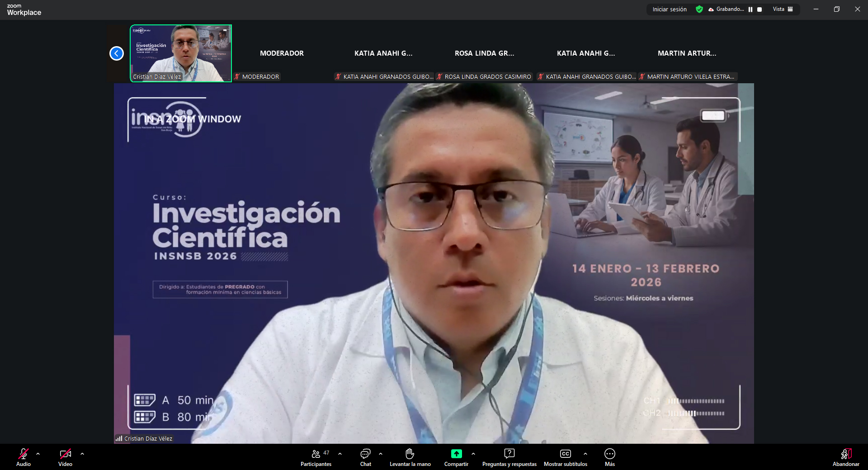Click the green security shield icon
Image resolution: width=868 pixels, height=470 pixels.
coord(699,9)
